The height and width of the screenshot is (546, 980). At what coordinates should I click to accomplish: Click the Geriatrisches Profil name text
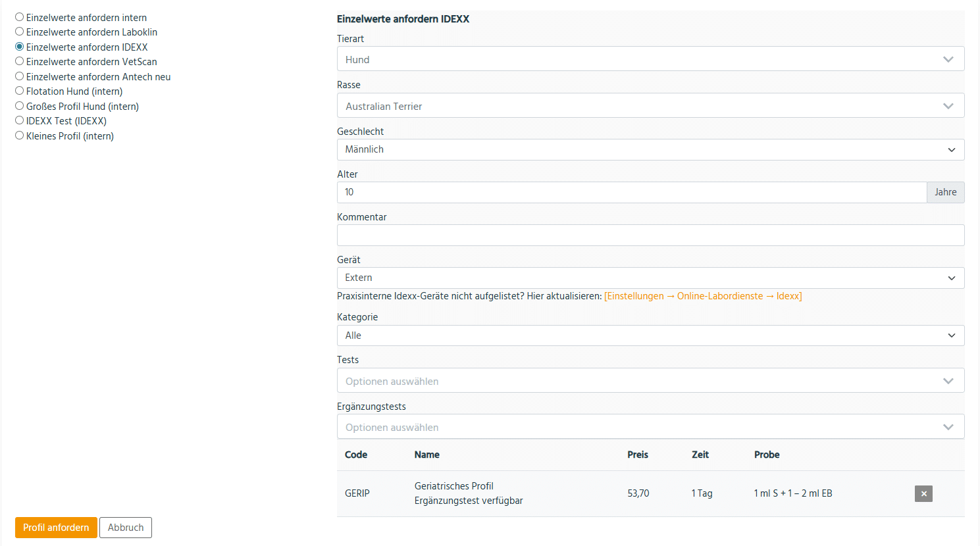454,486
